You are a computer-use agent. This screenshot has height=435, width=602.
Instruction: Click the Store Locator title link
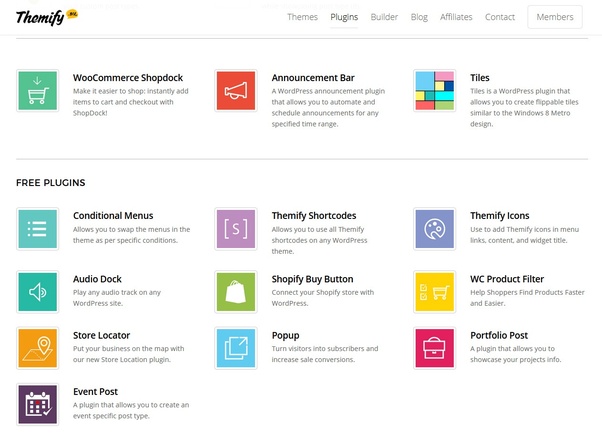point(101,336)
